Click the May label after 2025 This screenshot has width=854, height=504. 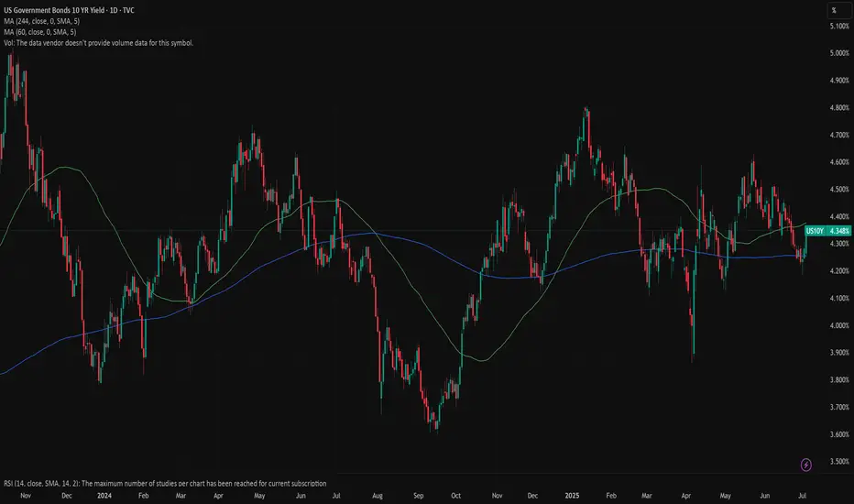click(725, 496)
